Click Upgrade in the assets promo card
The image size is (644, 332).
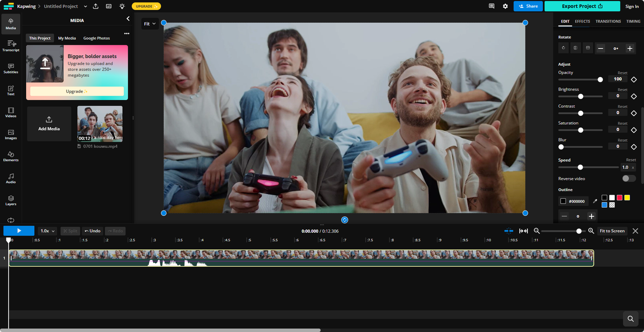pos(77,91)
